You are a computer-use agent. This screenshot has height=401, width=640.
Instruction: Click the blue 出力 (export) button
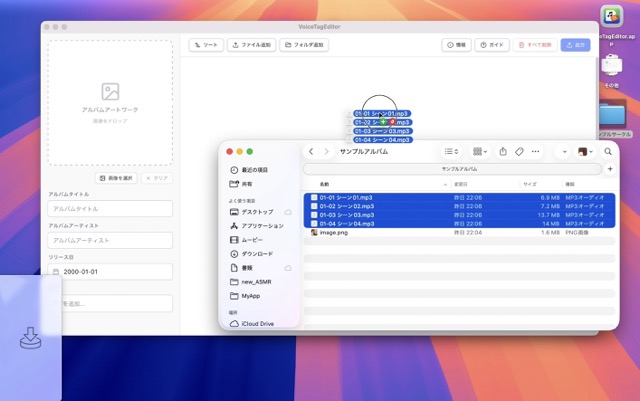tap(576, 45)
